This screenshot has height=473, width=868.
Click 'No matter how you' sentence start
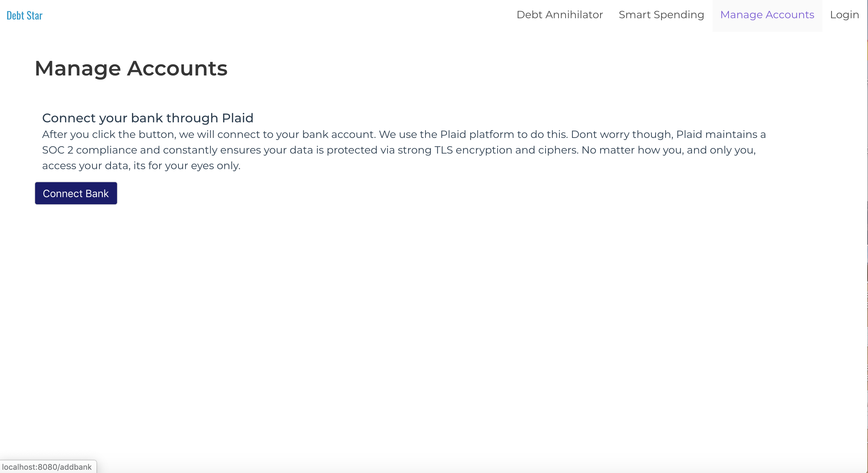pos(632,150)
